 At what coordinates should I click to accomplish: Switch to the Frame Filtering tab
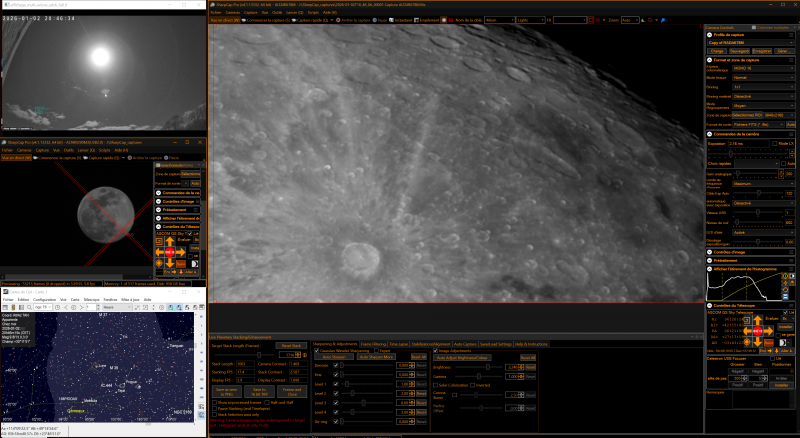pos(373,344)
